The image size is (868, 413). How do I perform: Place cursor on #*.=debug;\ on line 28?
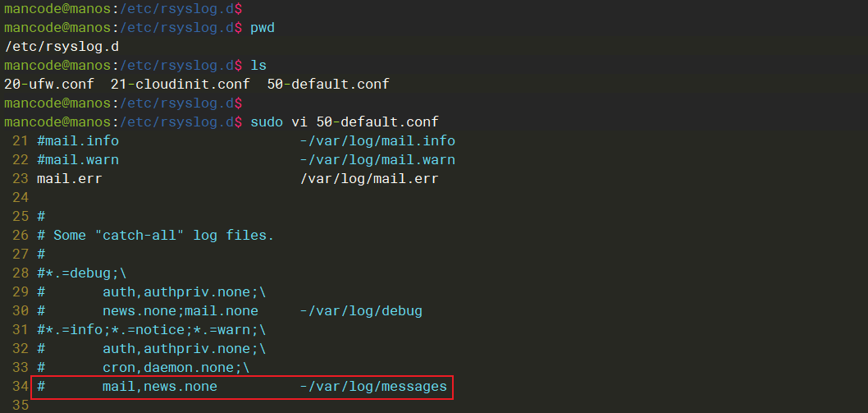point(81,273)
